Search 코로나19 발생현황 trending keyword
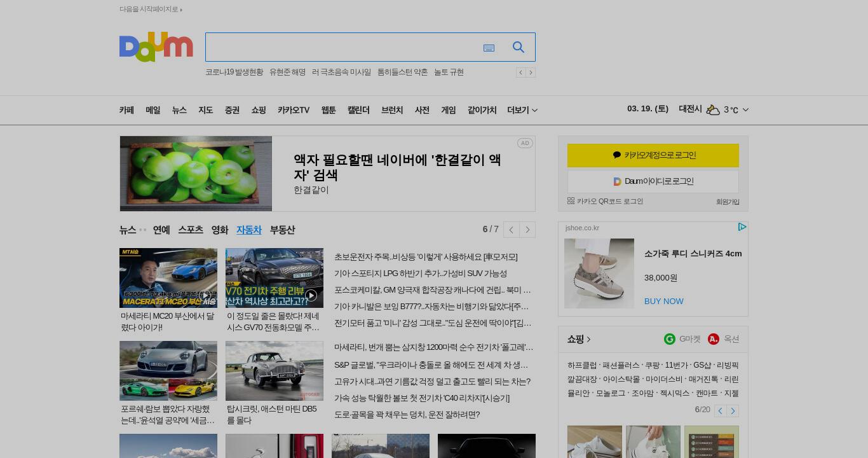The width and height of the screenshot is (868, 458). pos(234,73)
